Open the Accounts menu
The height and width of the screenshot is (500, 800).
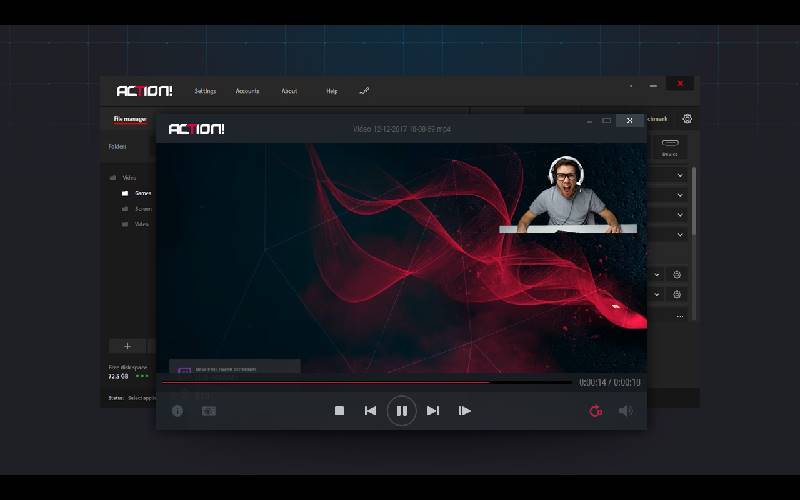pyautogui.click(x=247, y=91)
